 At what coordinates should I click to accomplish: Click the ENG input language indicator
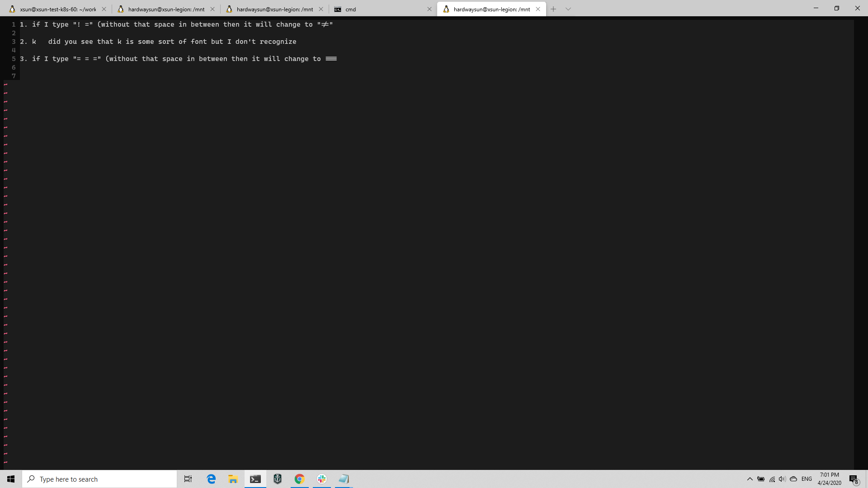click(x=807, y=479)
